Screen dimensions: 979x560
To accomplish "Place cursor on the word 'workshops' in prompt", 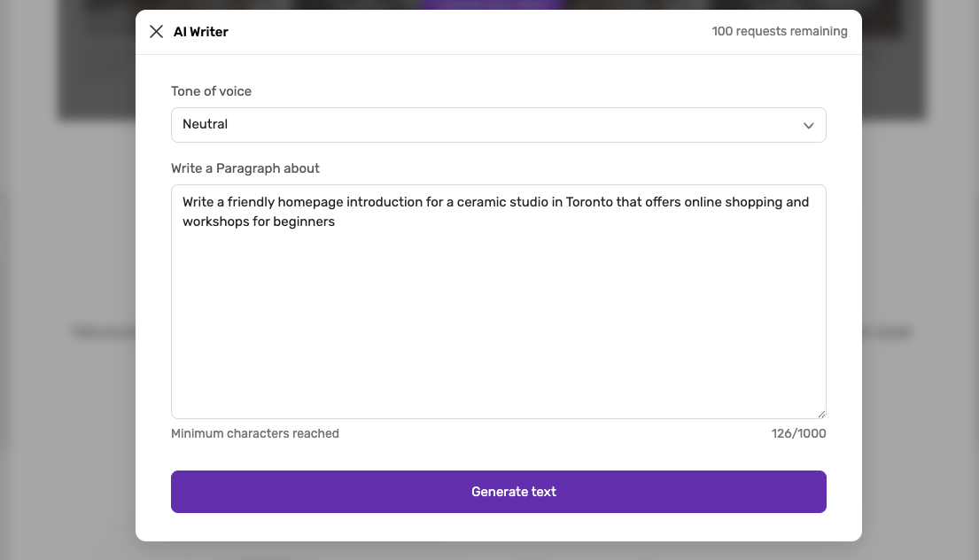I will pos(215,222).
